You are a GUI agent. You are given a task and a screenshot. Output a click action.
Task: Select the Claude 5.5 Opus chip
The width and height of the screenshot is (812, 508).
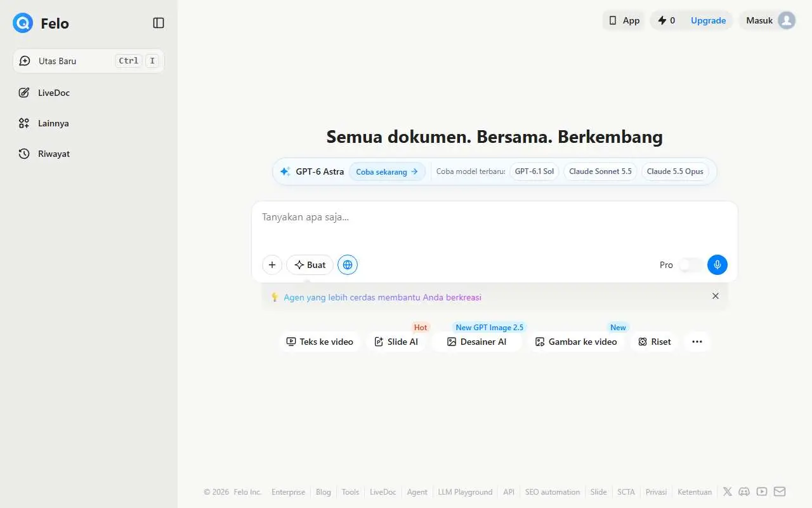click(x=675, y=171)
